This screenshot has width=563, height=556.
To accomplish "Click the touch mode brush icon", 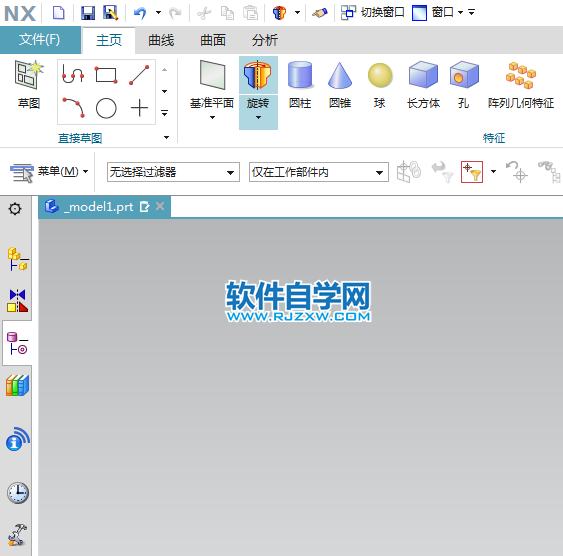I will (320, 13).
